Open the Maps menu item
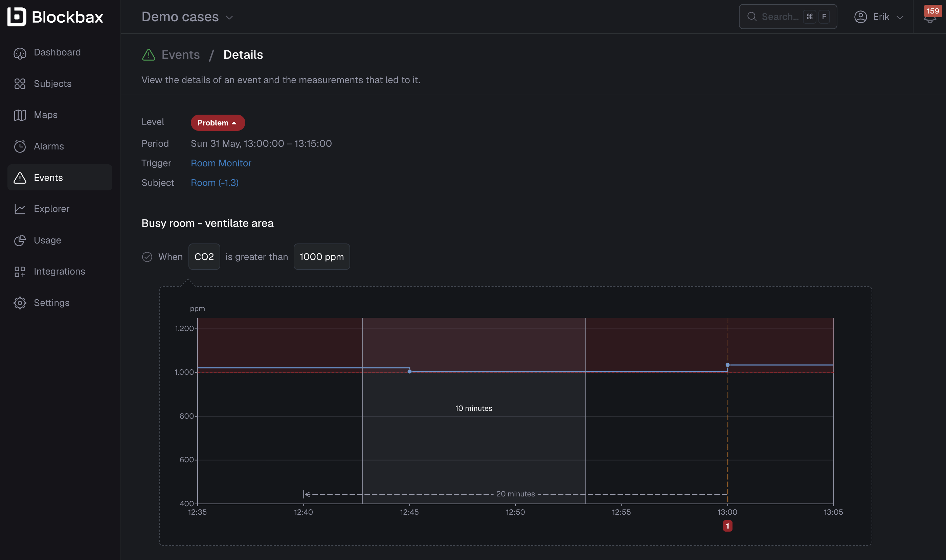 [x=46, y=115]
